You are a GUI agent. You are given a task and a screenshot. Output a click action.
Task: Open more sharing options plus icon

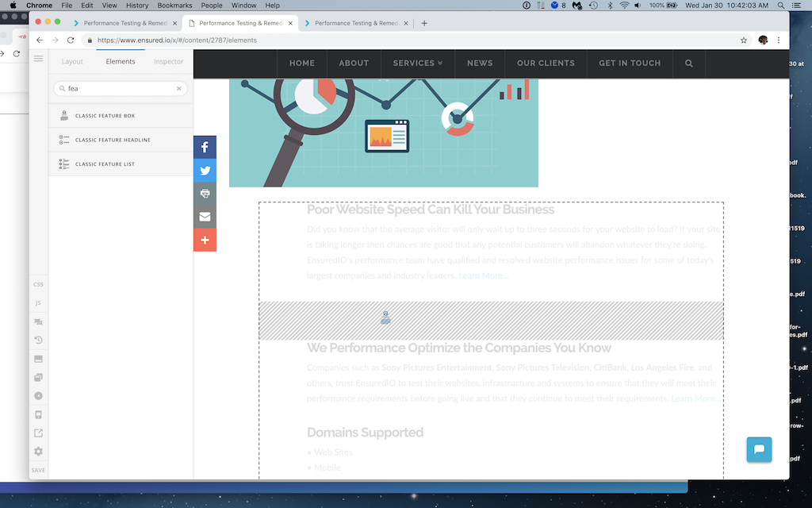click(x=205, y=240)
